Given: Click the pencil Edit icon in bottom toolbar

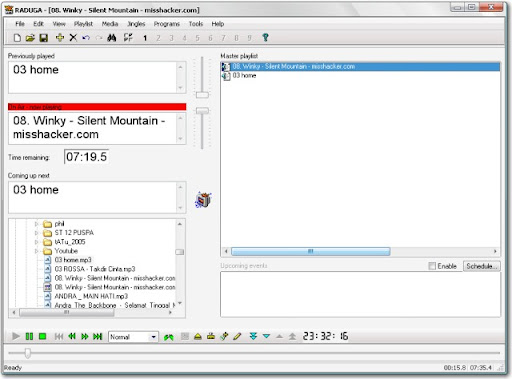Looking at the screenshot, I should click(237, 336).
